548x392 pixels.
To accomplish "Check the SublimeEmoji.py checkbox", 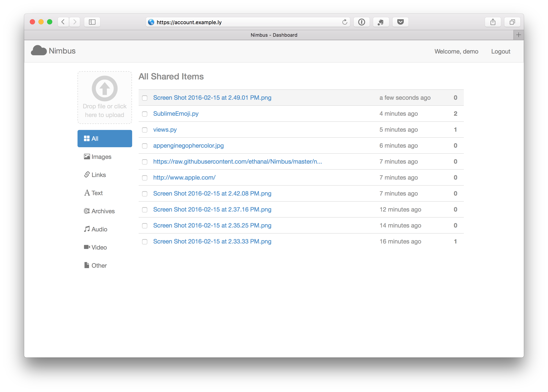I will point(145,114).
